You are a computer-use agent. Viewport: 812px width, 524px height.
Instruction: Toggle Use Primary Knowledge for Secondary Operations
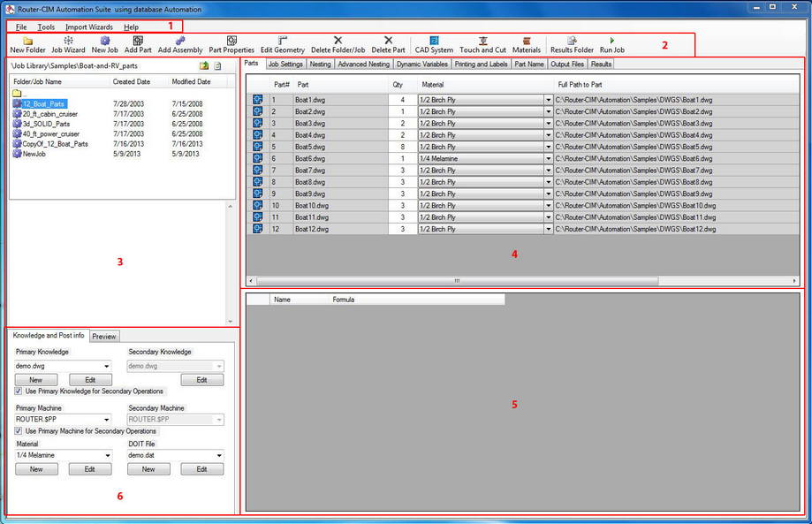tap(19, 391)
